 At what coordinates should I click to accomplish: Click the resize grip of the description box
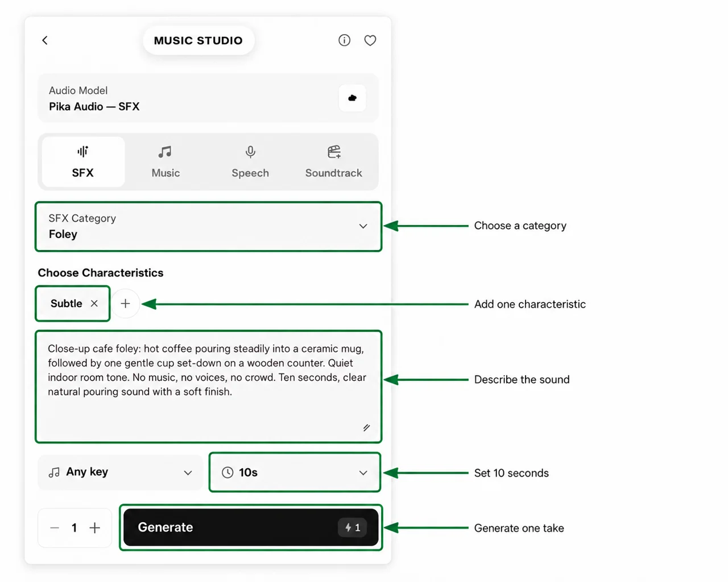click(x=366, y=427)
